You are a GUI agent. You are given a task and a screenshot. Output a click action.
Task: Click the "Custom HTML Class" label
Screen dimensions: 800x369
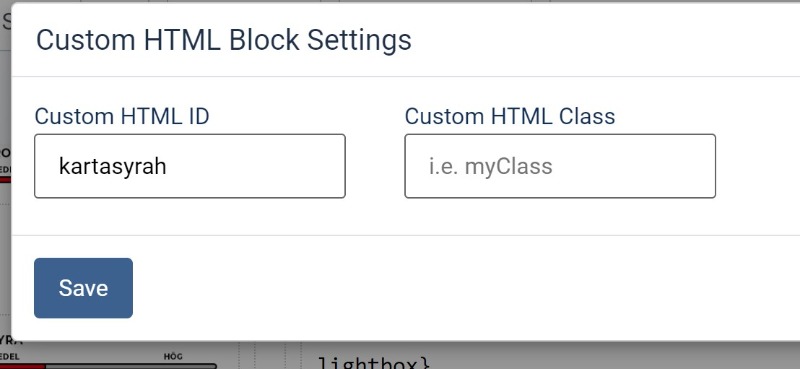pyautogui.click(x=510, y=116)
